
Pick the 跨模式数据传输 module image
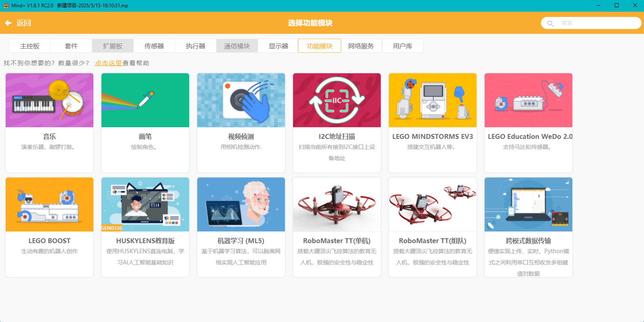pyautogui.click(x=528, y=204)
